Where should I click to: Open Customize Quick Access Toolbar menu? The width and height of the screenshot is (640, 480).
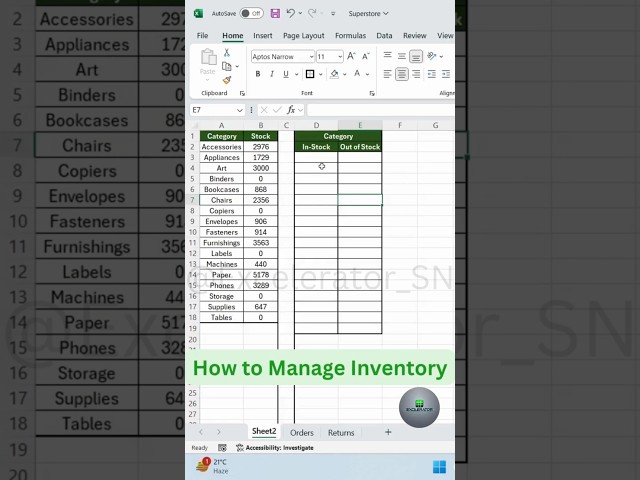pos(333,14)
